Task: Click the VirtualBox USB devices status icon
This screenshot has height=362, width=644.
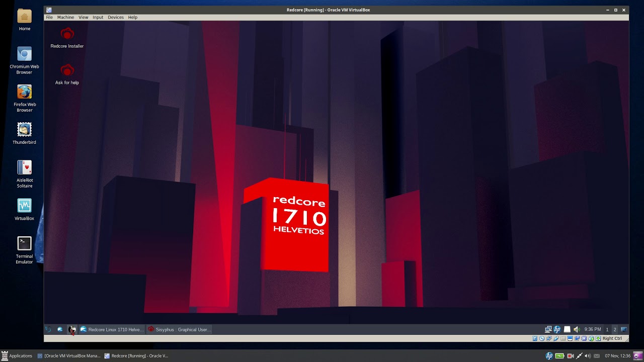Action: click(556, 338)
